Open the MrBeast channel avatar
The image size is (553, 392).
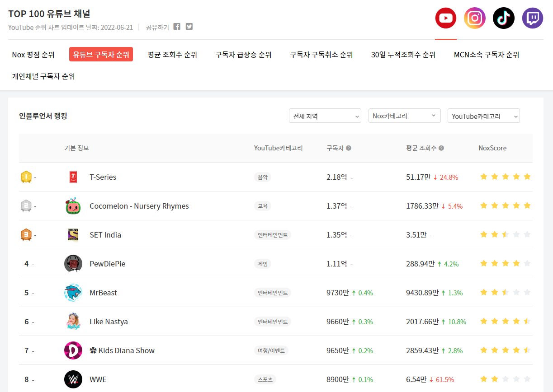[73, 293]
